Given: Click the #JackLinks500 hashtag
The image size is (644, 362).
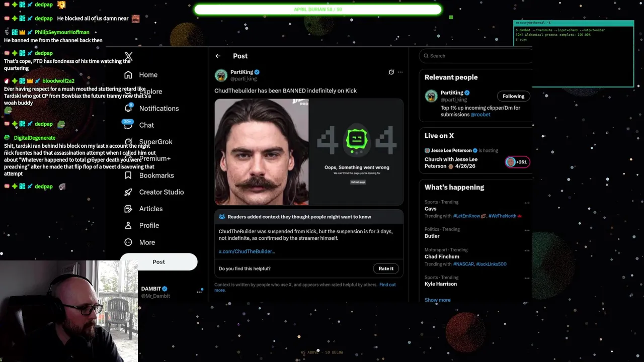Looking at the screenshot, I should (x=491, y=264).
